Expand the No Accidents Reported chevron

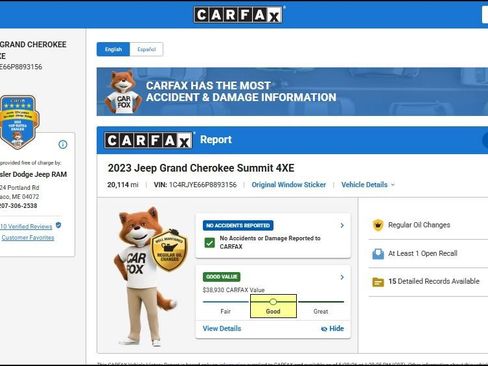tap(342, 225)
